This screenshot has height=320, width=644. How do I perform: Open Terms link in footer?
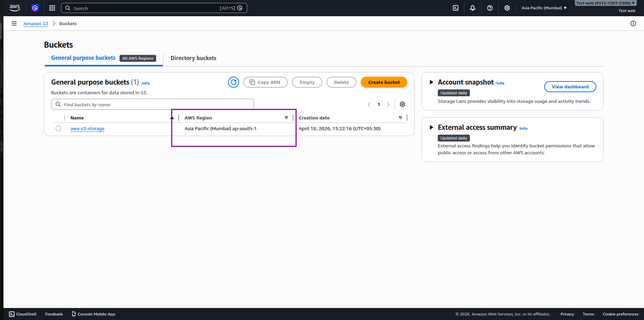tap(588, 314)
